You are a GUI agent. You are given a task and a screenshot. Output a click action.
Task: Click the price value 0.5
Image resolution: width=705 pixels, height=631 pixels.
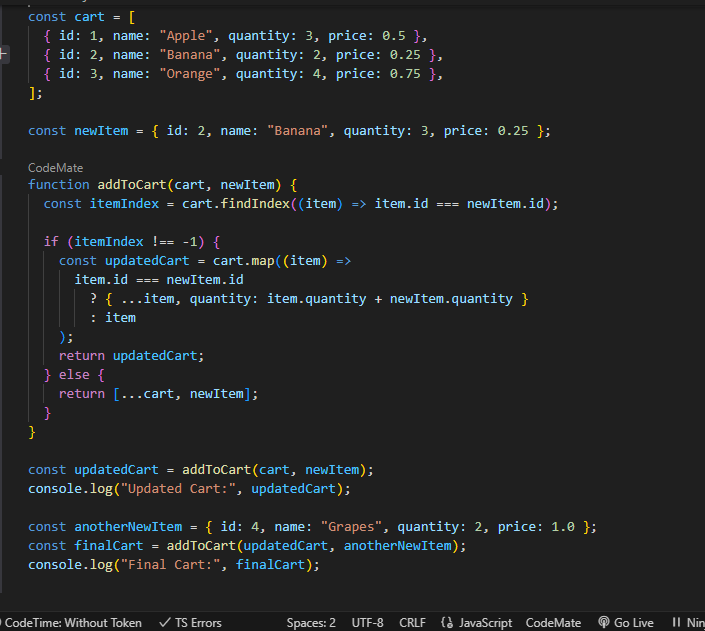[393, 36]
